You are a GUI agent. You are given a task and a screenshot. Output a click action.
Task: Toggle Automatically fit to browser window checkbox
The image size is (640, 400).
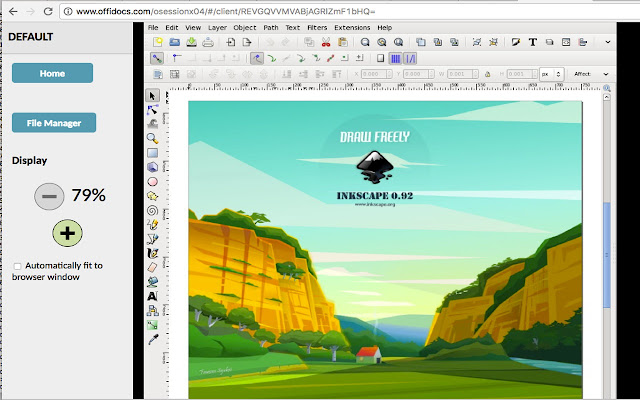[17, 266]
